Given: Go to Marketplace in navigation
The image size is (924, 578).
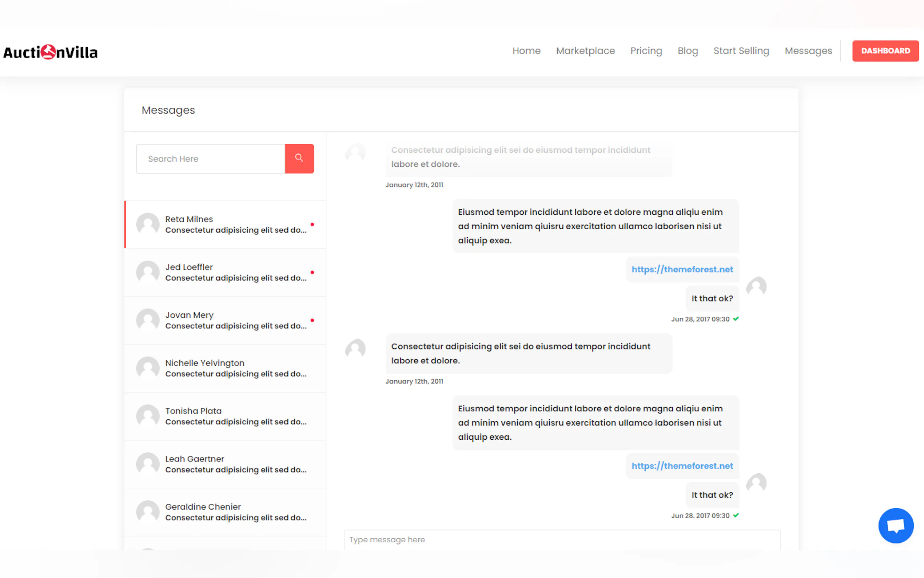Looking at the screenshot, I should point(585,51).
